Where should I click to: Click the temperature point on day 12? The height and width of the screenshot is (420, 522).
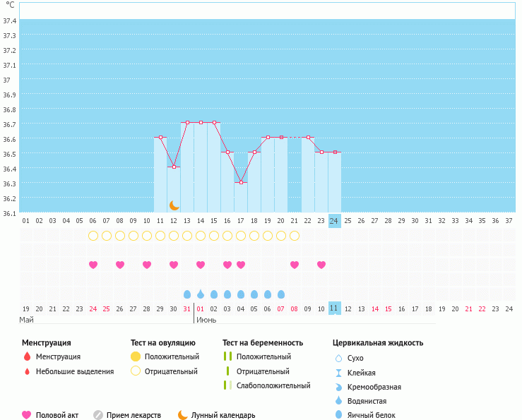(x=174, y=167)
